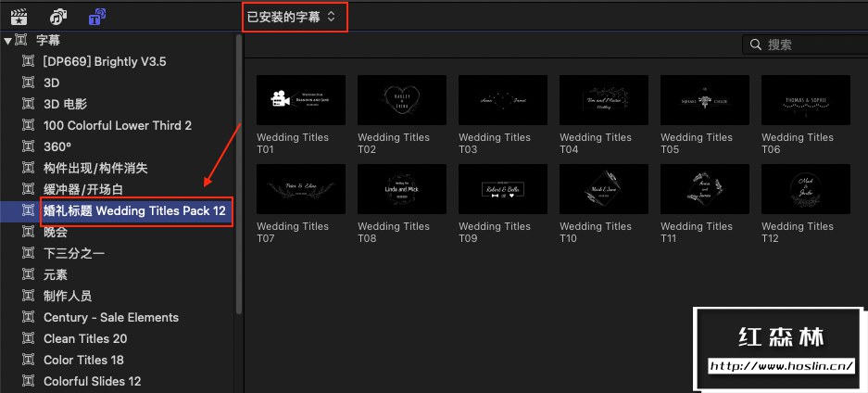Click the icon beside 婚礼标题 Wedding Titles Pack 12
Image resolution: width=868 pixels, height=393 pixels.
tap(28, 210)
